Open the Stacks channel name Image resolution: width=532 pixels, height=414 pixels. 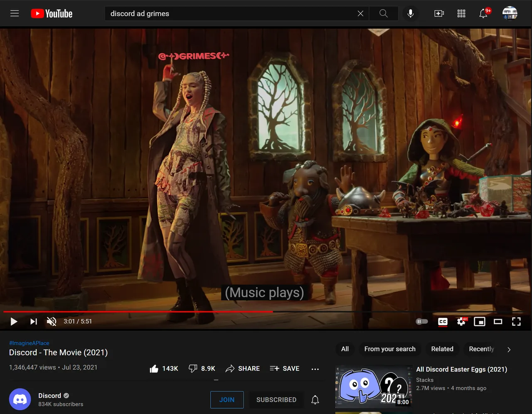tap(425, 380)
